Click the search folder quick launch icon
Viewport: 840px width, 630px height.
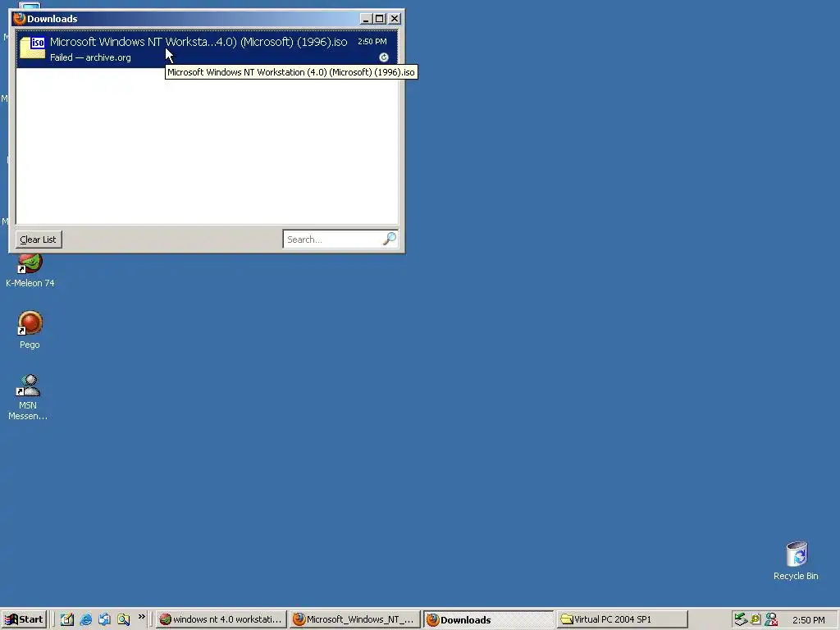[x=123, y=620]
